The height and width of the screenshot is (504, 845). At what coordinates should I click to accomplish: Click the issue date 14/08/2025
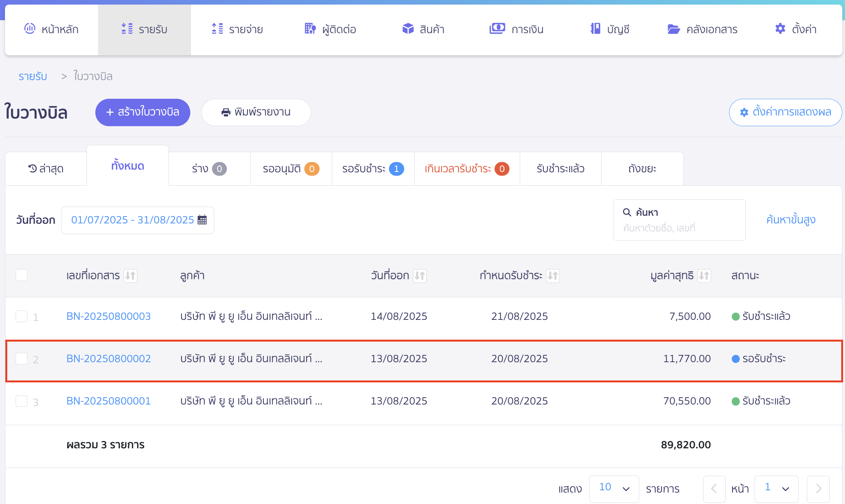(x=399, y=316)
